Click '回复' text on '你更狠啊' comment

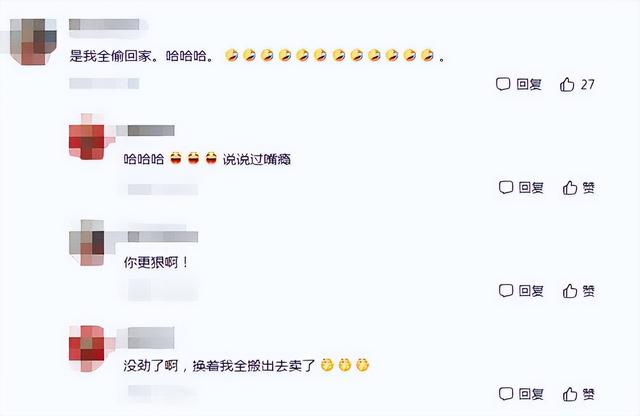pos(531,291)
